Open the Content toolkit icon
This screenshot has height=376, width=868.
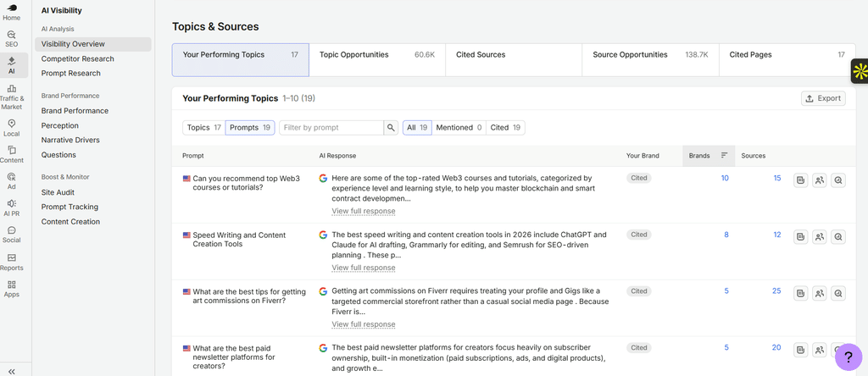12,154
